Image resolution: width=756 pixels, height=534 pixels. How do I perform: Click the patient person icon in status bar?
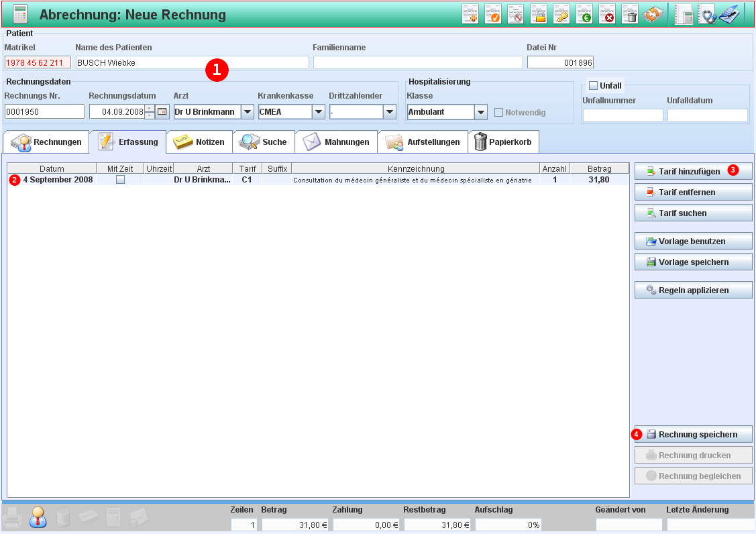(x=38, y=517)
